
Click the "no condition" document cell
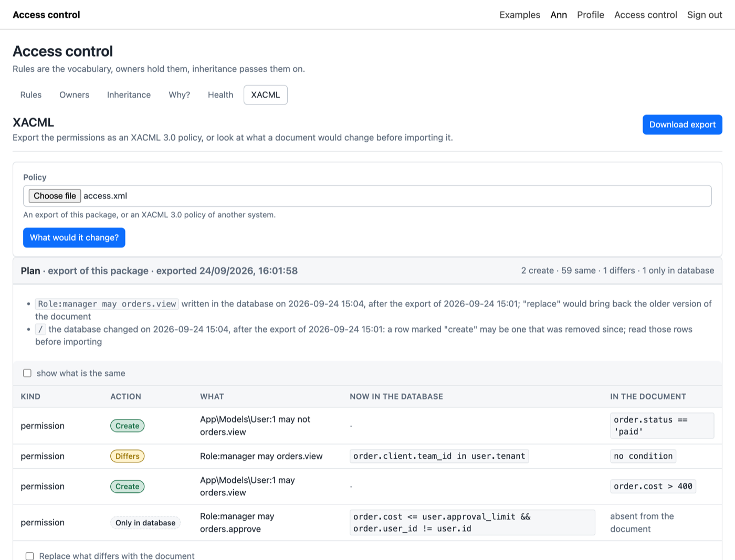(643, 456)
